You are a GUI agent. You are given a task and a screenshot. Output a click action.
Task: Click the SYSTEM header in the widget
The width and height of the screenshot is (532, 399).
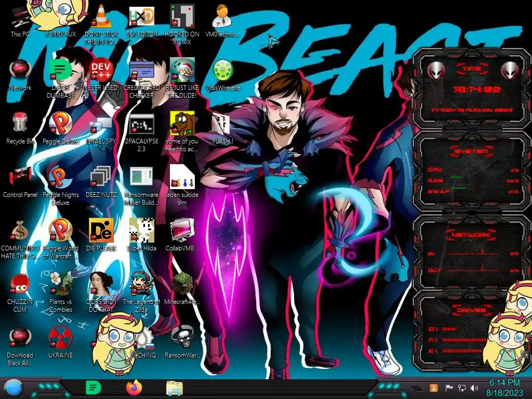472,151
